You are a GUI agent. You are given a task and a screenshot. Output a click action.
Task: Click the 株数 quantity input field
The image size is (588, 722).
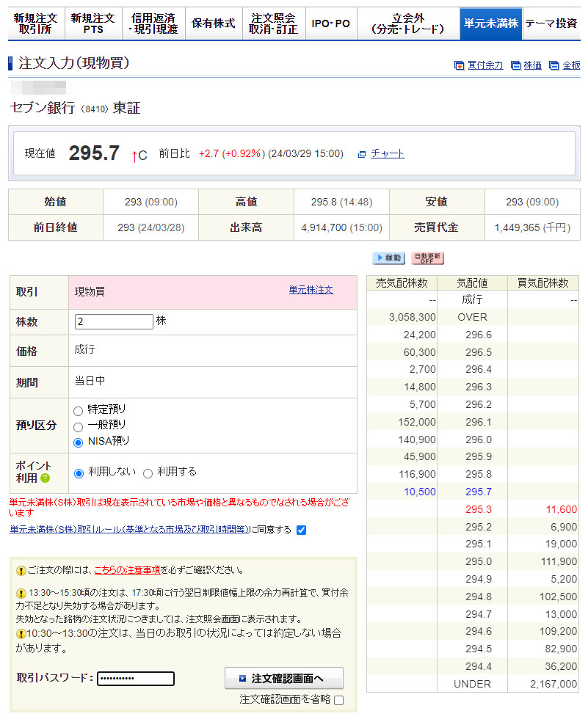click(x=114, y=321)
